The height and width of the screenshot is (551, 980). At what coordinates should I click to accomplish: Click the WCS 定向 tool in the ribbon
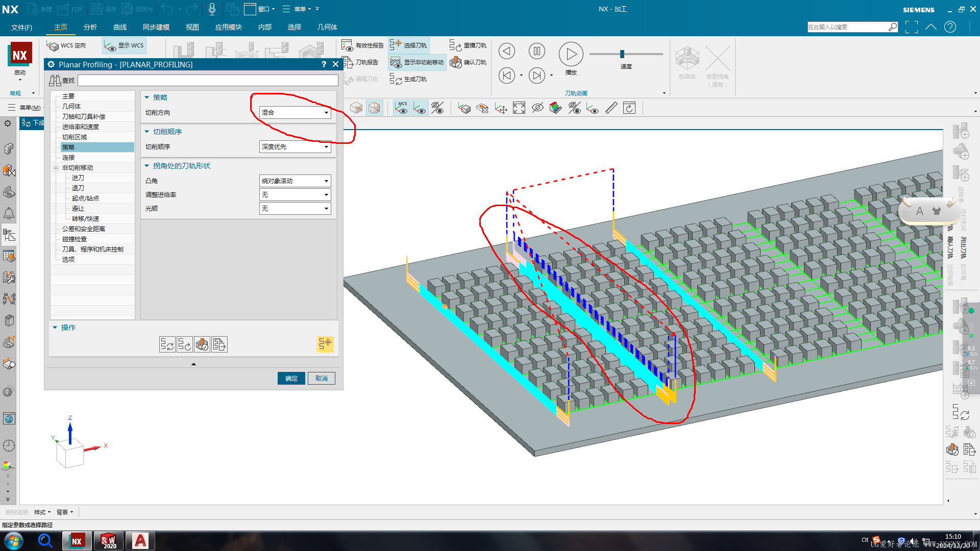tap(66, 45)
